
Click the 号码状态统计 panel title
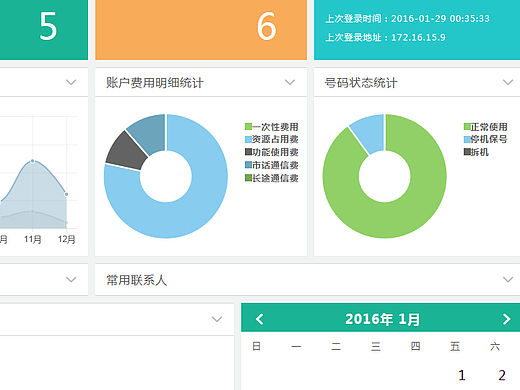coord(361,83)
